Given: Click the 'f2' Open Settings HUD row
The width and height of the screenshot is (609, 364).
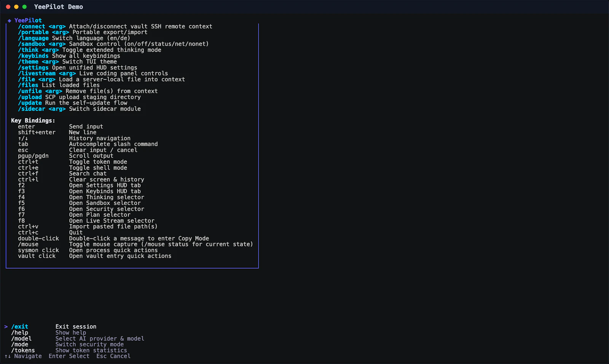Looking at the screenshot, I should click(79, 186).
